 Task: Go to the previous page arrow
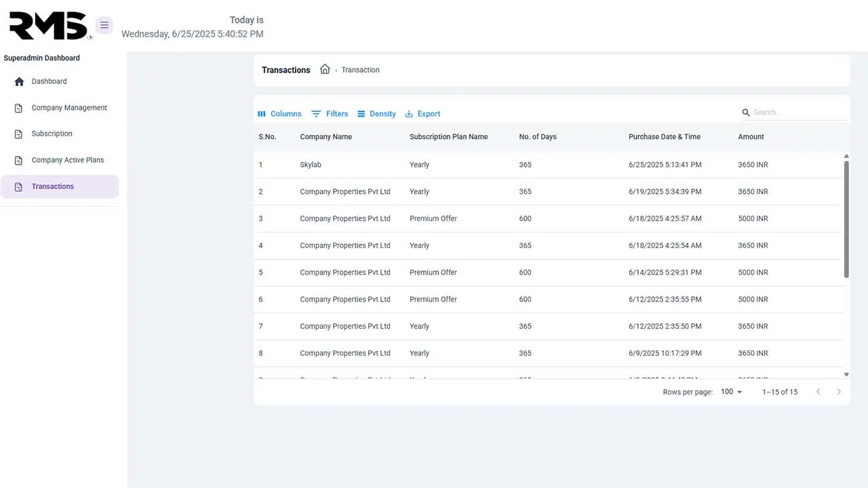point(818,392)
